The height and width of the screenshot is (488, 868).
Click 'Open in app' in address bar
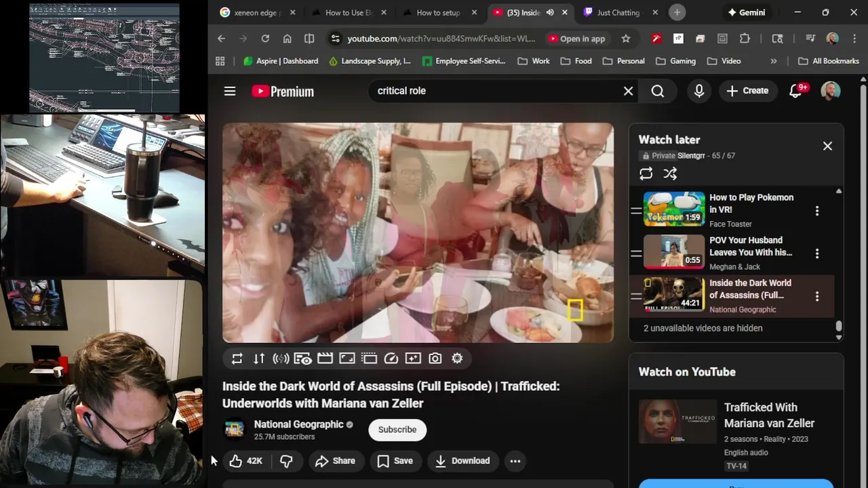point(576,39)
